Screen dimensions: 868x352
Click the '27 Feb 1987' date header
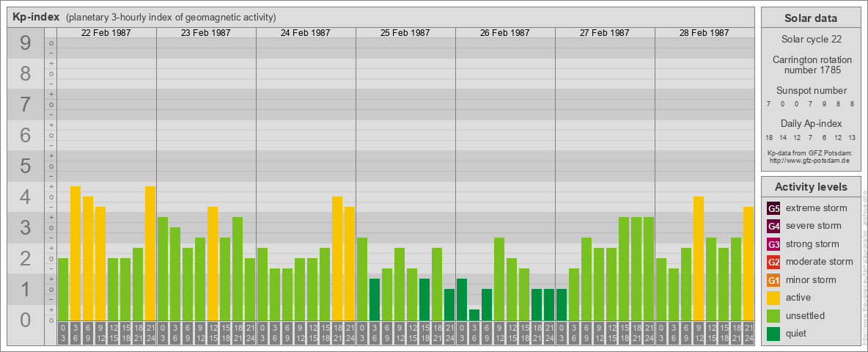[605, 33]
